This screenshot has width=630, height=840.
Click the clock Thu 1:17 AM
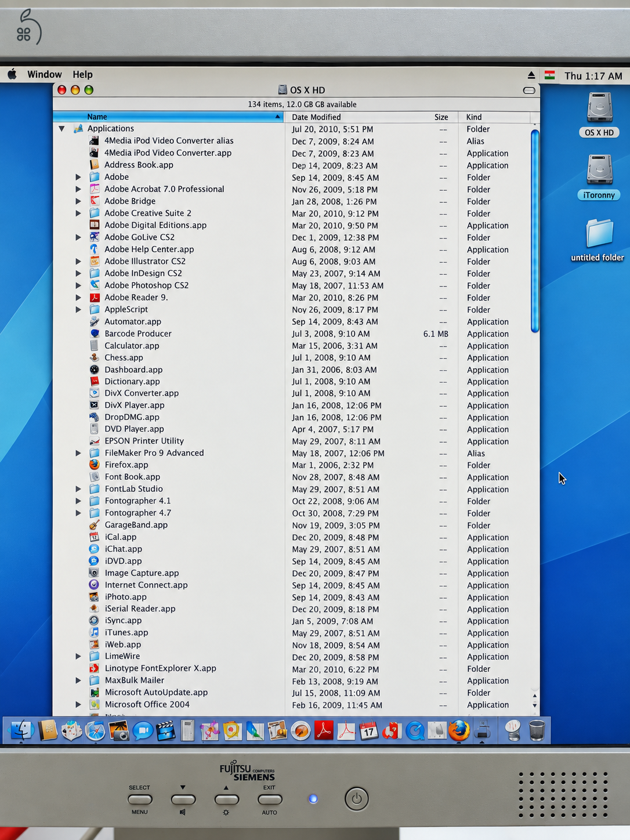click(593, 76)
